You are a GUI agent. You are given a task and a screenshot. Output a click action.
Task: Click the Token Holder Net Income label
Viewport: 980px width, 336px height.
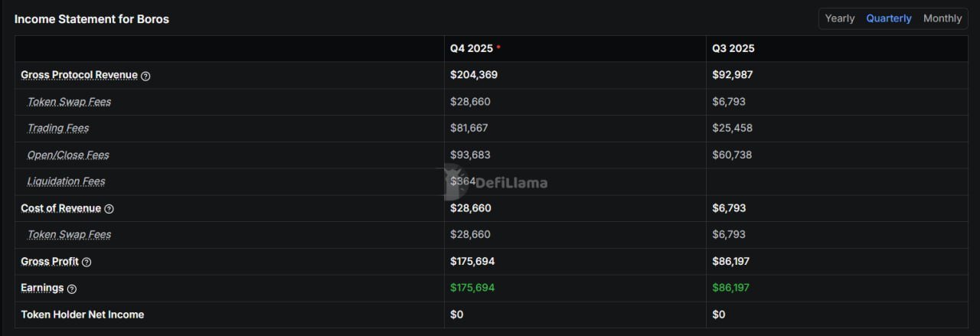pyautogui.click(x=82, y=315)
